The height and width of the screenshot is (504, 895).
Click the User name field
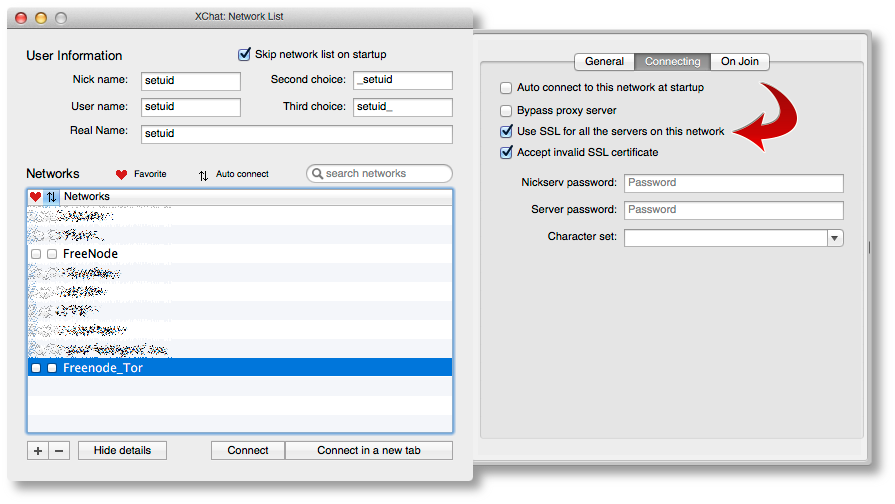tap(191, 107)
